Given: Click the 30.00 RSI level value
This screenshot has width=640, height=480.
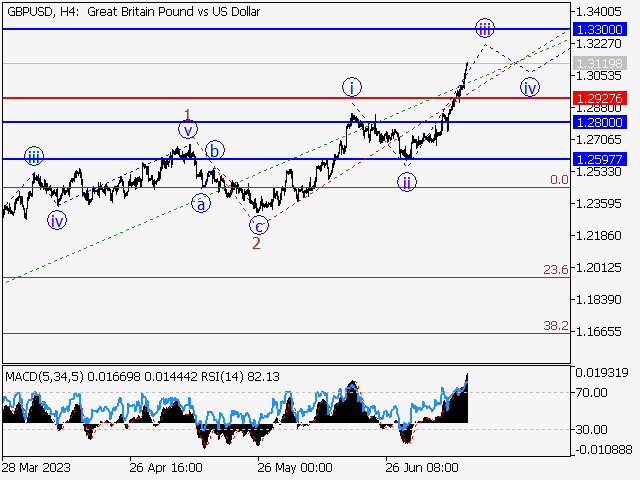Looking at the screenshot, I should (591, 429).
